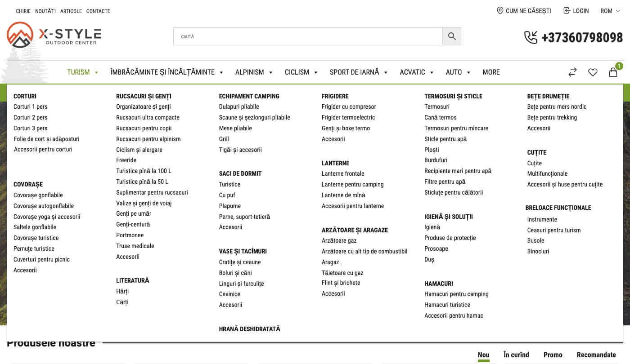
Task: Open Genți și boxe termo
Action: coord(346,128)
